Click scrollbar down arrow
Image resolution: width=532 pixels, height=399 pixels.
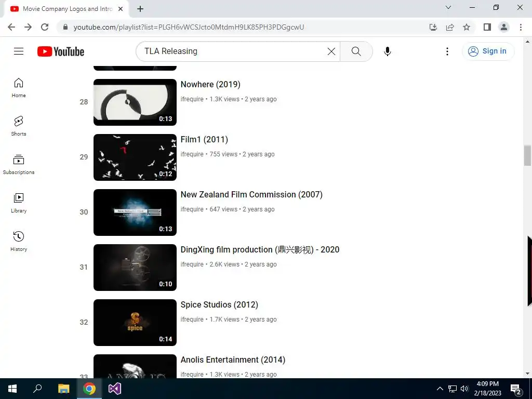(527, 374)
